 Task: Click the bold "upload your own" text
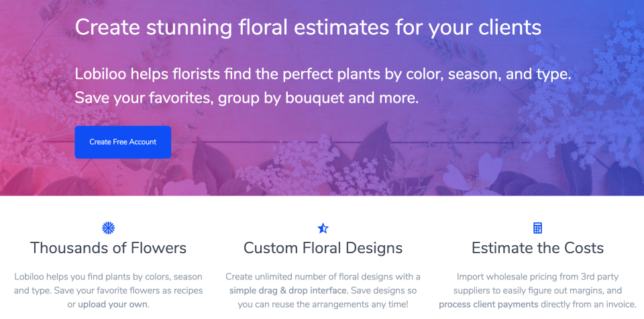click(113, 304)
